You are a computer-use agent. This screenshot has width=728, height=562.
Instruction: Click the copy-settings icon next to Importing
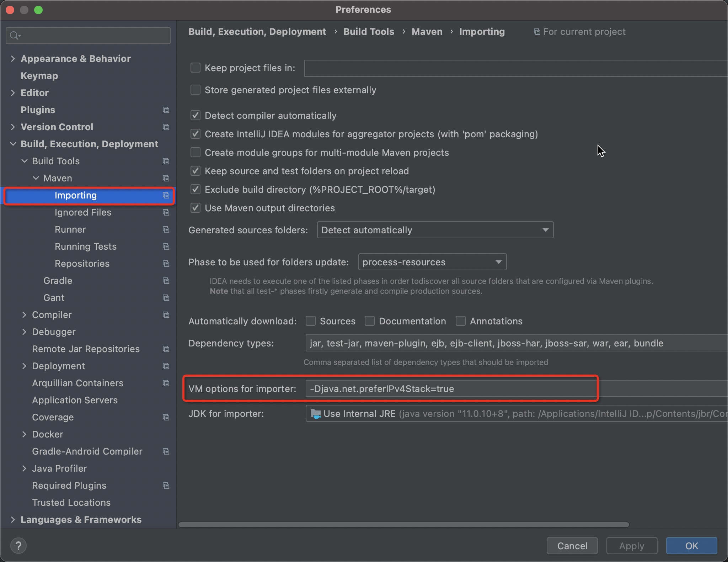166,195
